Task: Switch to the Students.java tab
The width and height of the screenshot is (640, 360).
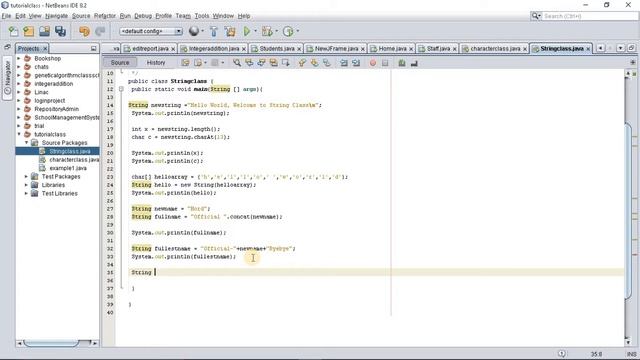Action: click(277, 49)
